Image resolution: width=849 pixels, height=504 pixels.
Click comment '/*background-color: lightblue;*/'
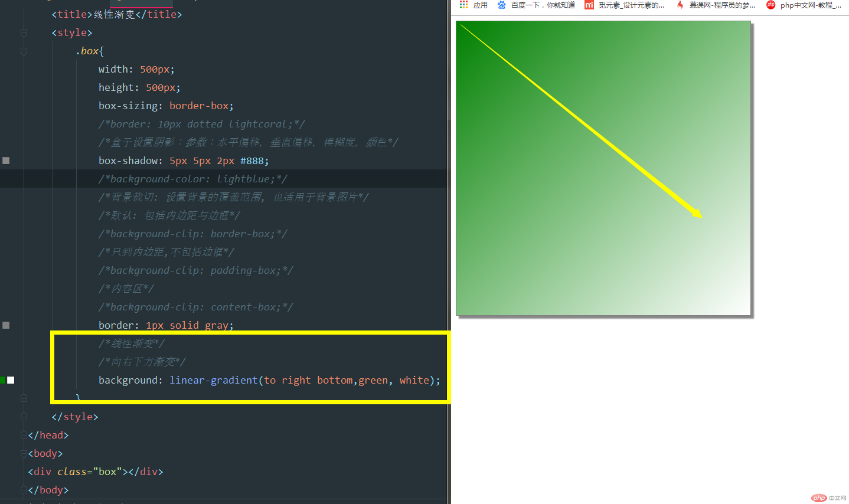point(193,179)
